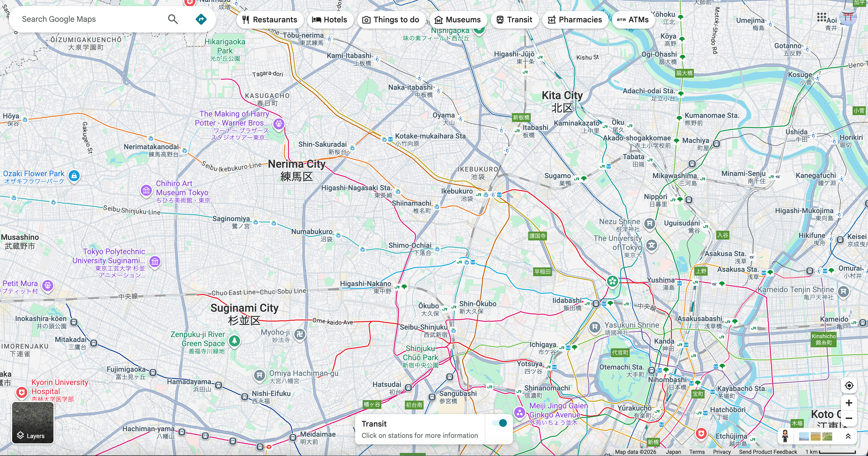
Task: Click Ozaki Flower Park pin
Action: (74, 176)
